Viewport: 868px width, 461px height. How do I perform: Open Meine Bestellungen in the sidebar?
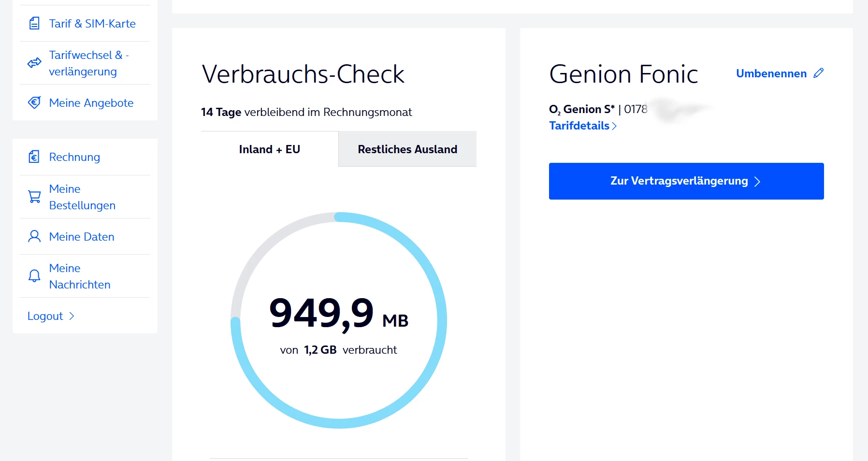(x=82, y=197)
